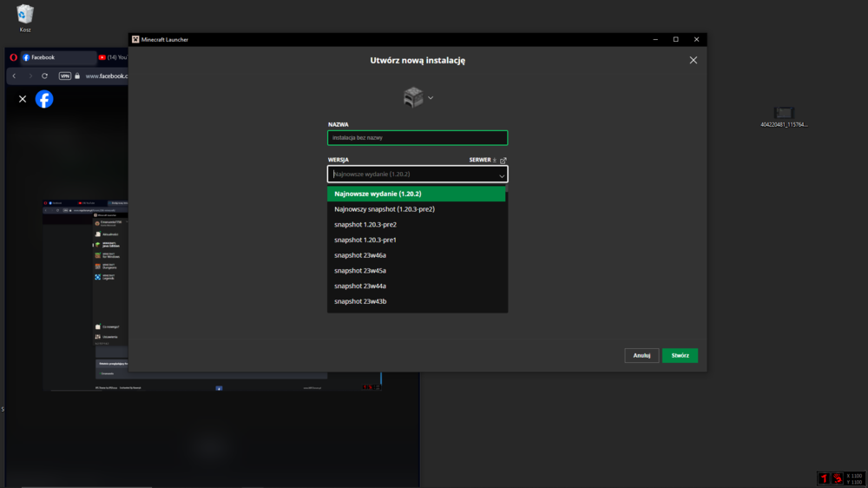Pick snapshot 23w46a version
This screenshot has width=868, height=488.
coord(417,255)
